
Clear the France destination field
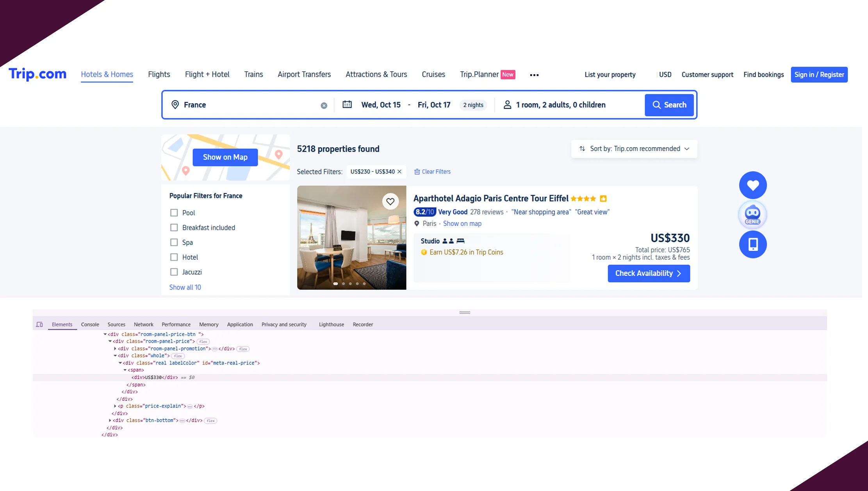tap(324, 105)
